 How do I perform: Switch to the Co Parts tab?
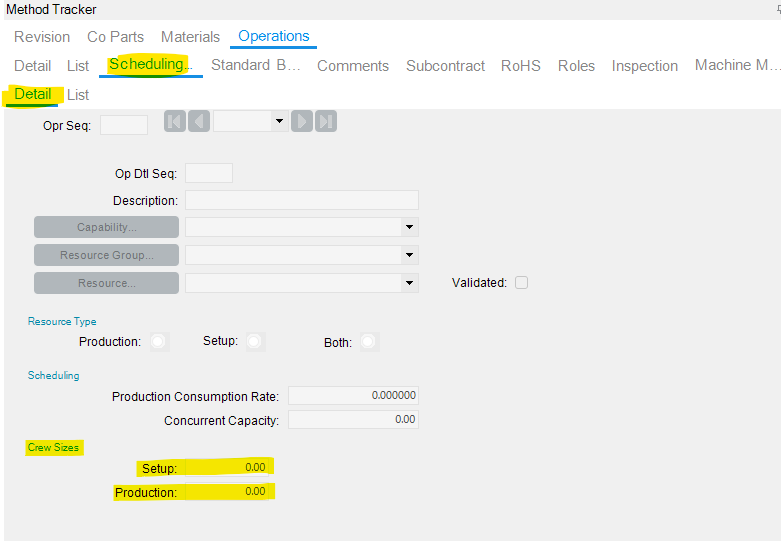116,37
